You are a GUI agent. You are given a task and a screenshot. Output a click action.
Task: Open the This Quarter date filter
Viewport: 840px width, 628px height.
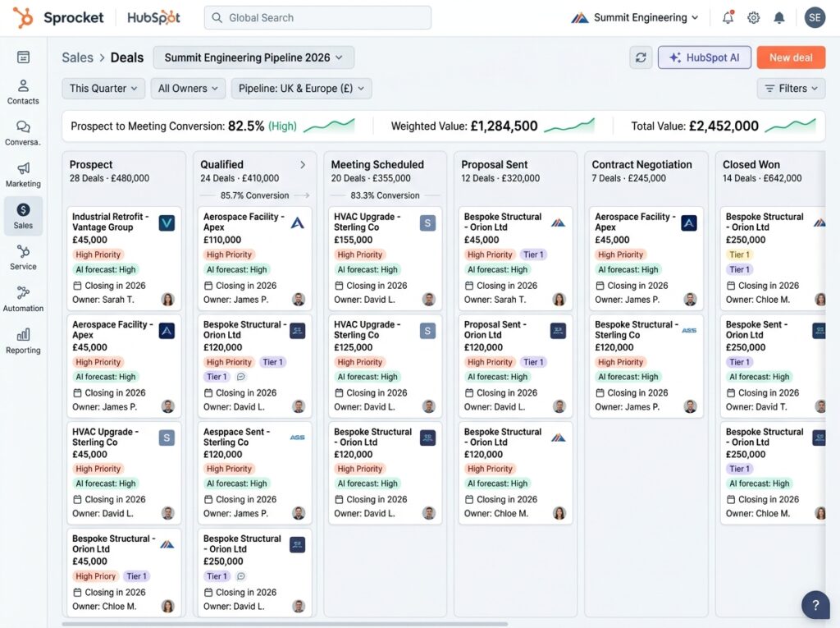pos(103,89)
